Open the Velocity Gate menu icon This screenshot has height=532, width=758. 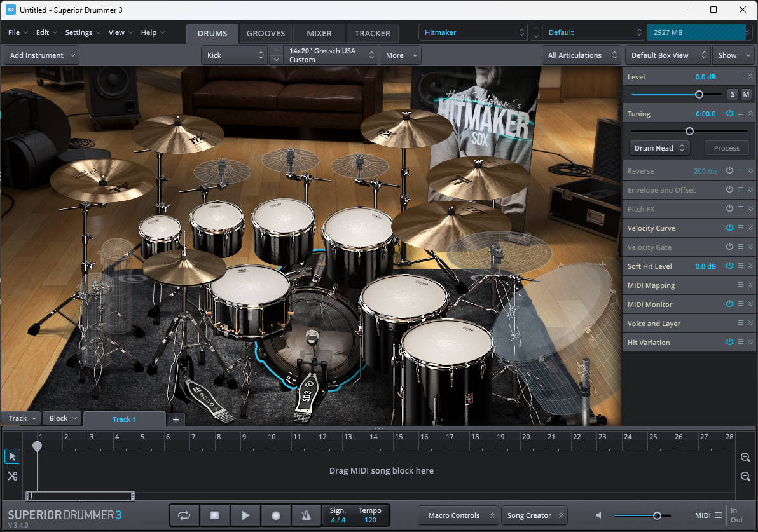coord(741,247)
